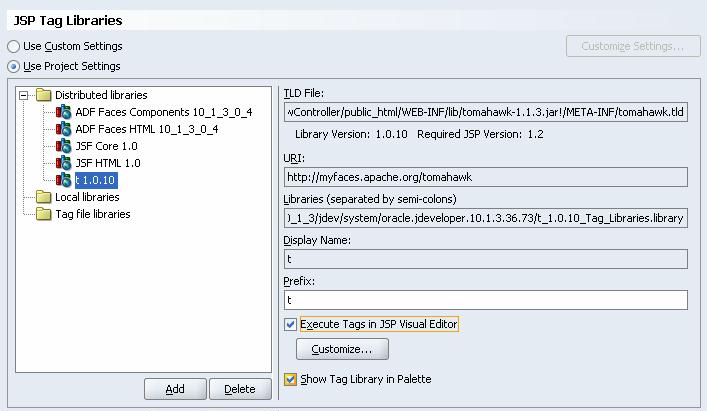707x411 pixels.
Task: Click the JSF Core 1.0 library icon
Action: 65,146
